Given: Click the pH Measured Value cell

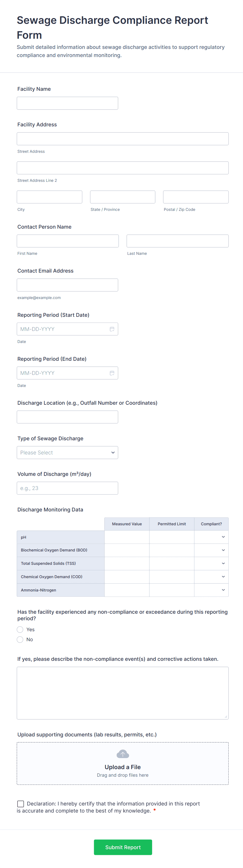Looking at the screenshot, I should coord(127,537).
